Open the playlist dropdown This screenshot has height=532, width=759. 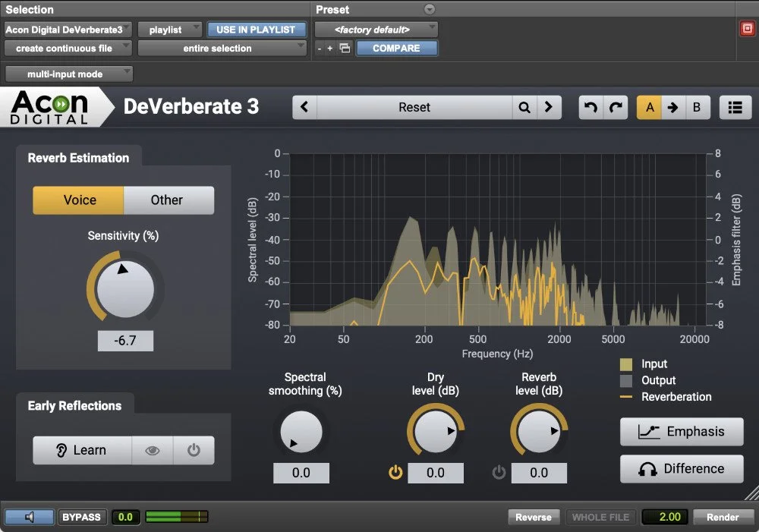point(169,30)
